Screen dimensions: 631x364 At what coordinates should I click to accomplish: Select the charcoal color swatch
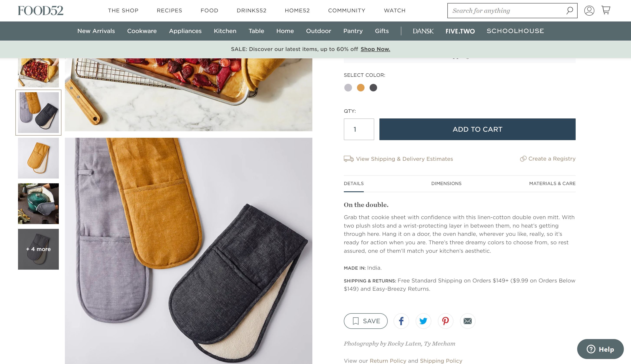click(x=373, y=88)
